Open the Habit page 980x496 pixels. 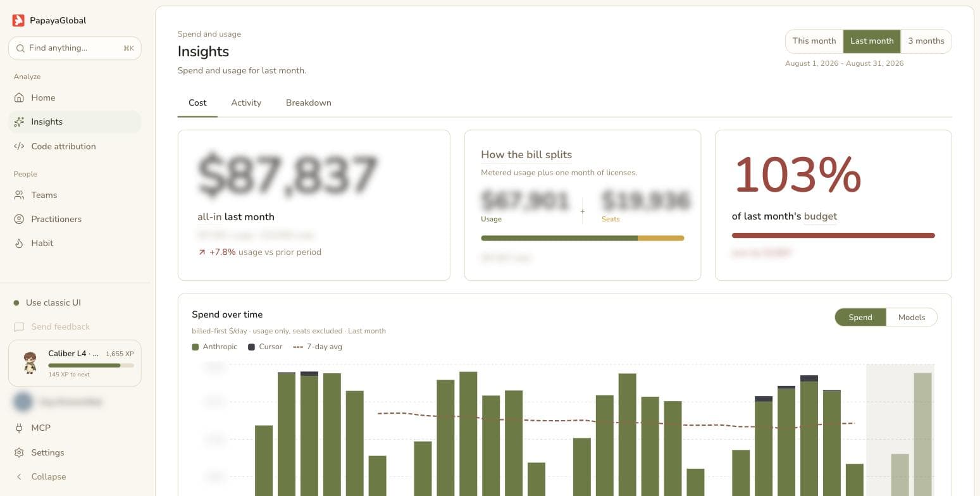(75, 243)
